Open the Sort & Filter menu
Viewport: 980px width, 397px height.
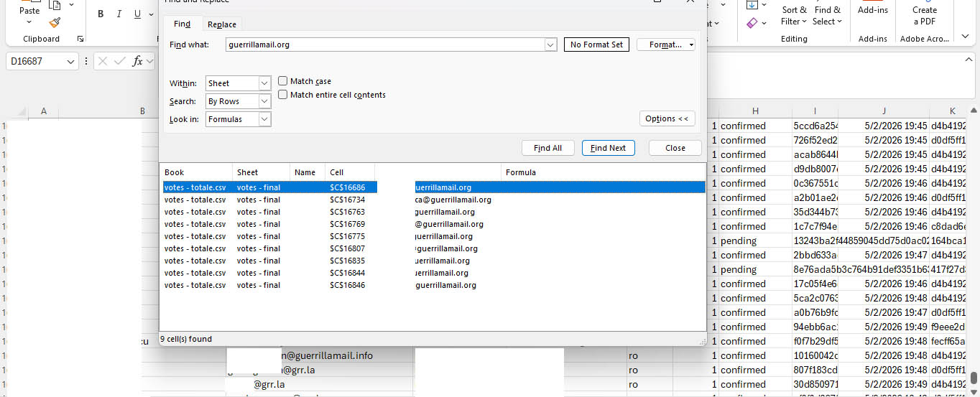click(x=794, y=16)
